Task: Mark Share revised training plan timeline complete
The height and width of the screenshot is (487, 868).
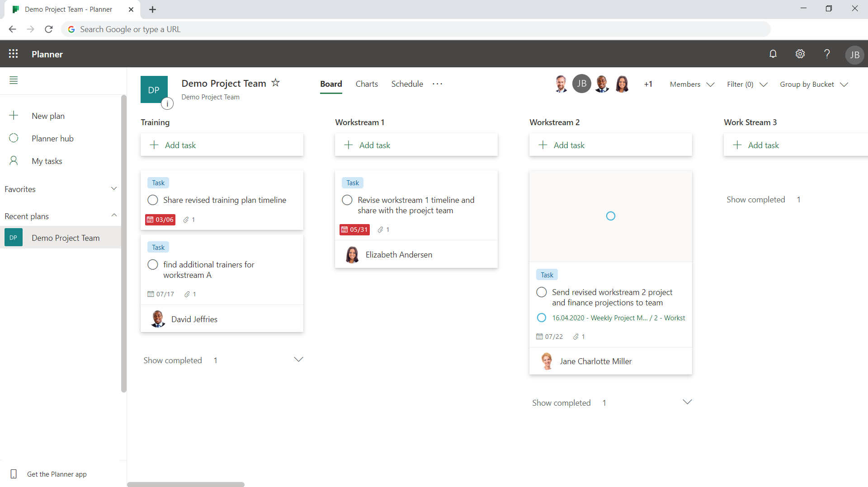Action: click(x=152, y=200)
